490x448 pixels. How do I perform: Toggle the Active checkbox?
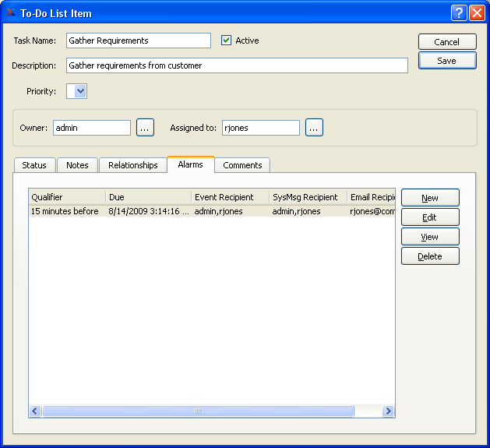[x=226, y=41]
